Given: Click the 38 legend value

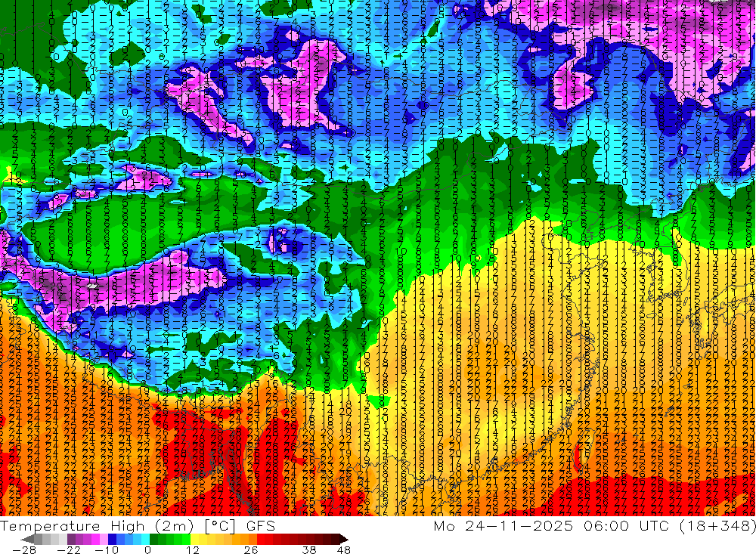Looking at the screenshot, I should pyautogui.click(x=308, y=550).
